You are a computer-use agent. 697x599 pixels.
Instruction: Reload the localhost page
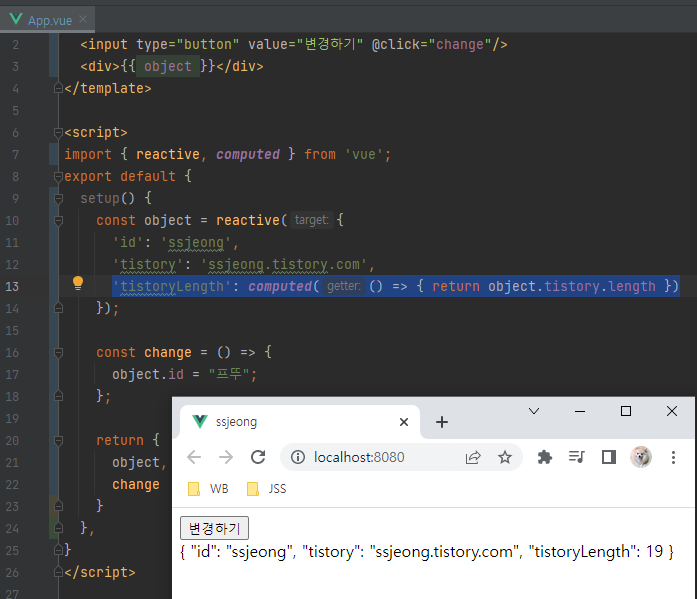[258, 457]
